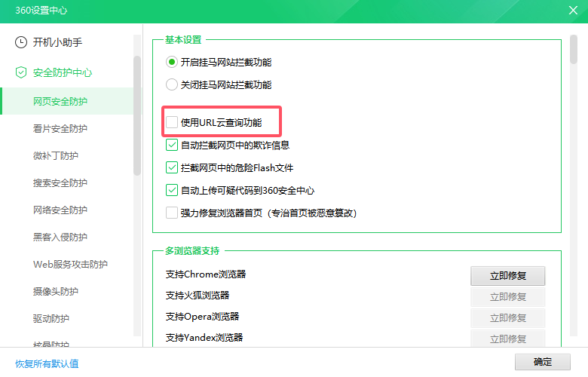Screen dimensions: 588x377
Task: Select Web服务攻击防护 in sidebar
Action: [x=70, y=264]
